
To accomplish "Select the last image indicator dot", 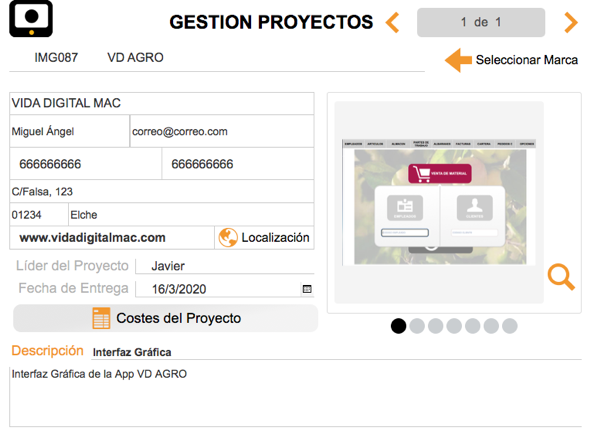I will pyautogui.click(x=510, y=326).
